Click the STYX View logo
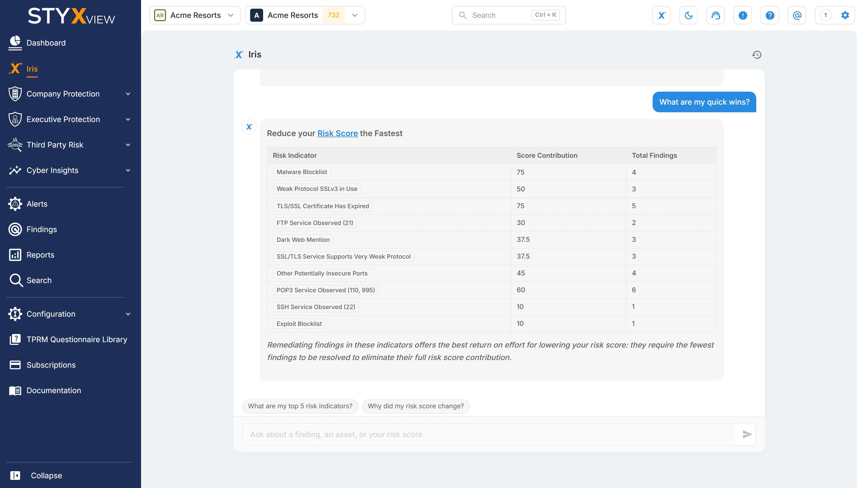Image resolution: width=868 pixels, height=488 pixels. pos(71,16)
